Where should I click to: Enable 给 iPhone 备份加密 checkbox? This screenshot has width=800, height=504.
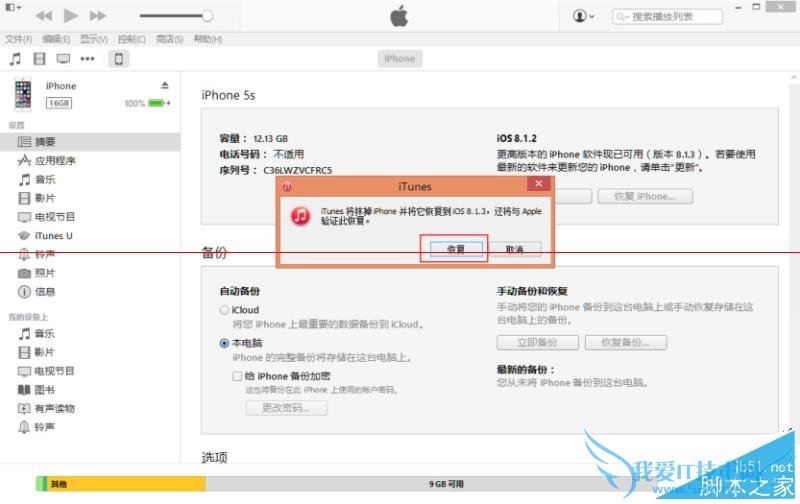tap(237, 376)
